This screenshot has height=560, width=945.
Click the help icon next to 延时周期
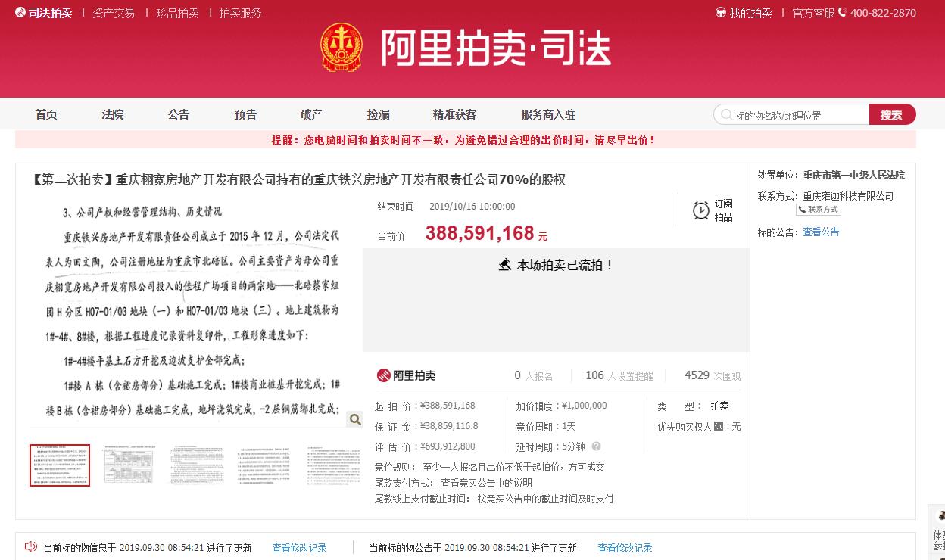tap(596, 446)
